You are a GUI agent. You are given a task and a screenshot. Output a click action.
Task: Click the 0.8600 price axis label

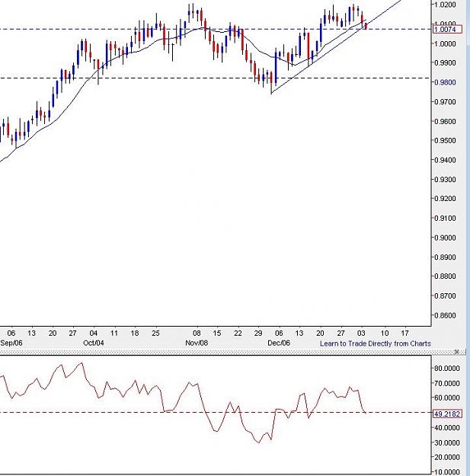(x=445, y=315)
